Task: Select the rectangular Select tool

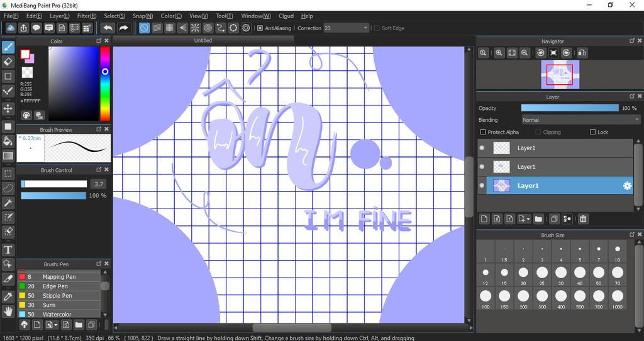Action: 8,173
